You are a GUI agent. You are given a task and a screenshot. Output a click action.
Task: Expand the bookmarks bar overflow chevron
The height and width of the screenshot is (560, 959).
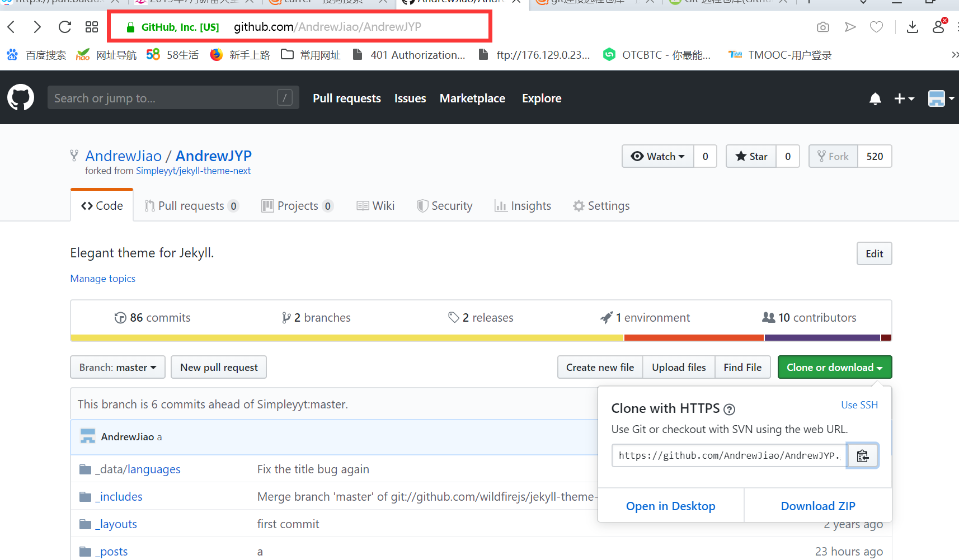954,55
